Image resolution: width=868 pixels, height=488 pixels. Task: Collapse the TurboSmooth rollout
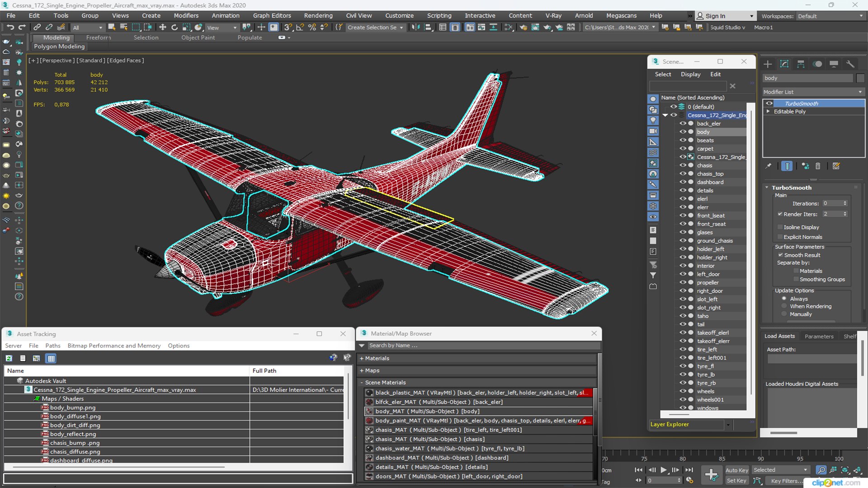pos(767,188)
